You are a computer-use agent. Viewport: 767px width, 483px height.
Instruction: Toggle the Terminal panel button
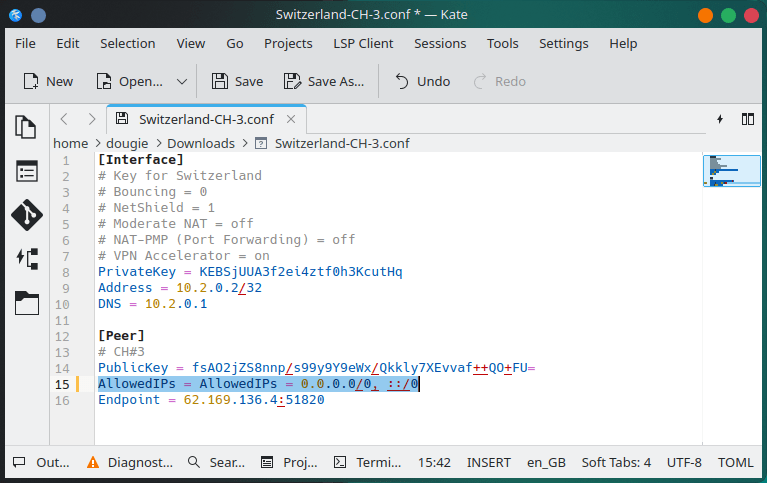368,462
